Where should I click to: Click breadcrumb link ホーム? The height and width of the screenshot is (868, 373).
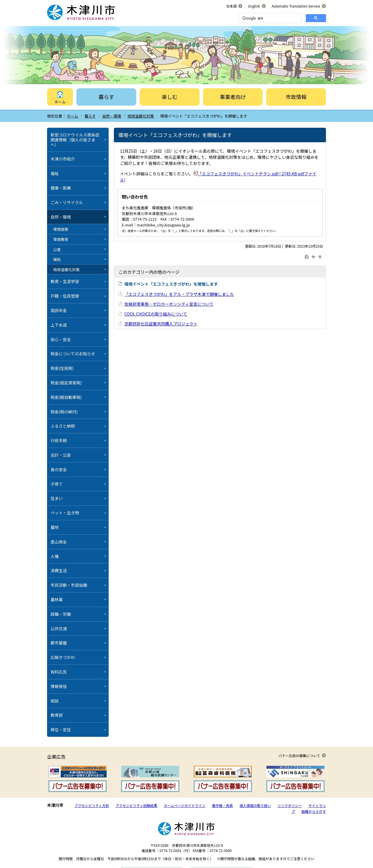(x=73, y=116)
